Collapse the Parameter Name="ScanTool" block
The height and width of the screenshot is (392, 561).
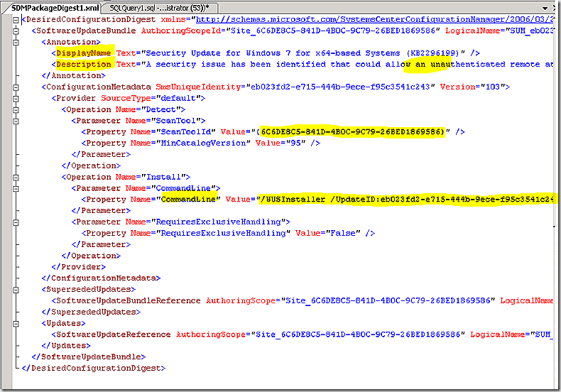[16, 121]
